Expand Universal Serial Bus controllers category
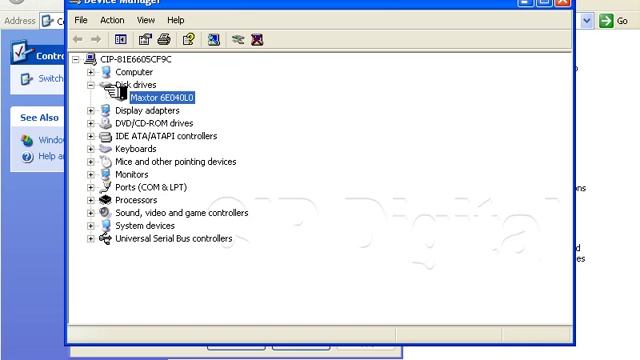640x360 pixels. click(91, 238)
